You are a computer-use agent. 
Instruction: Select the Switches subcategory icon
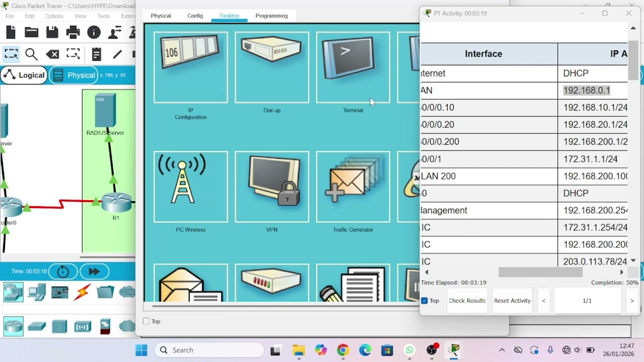tap(37, 327)
